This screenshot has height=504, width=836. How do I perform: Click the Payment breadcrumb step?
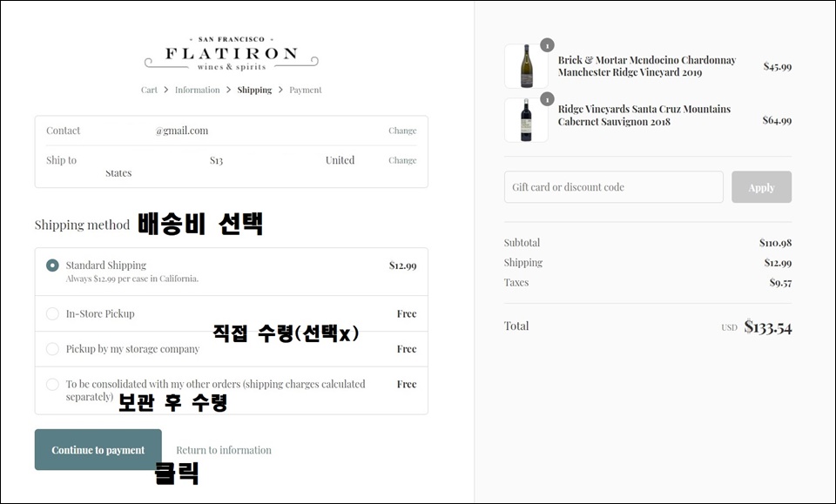pos(306,90)
